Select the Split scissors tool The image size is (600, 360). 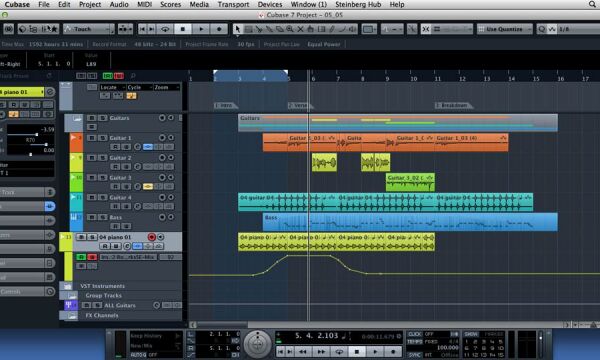tap(259, 29)
